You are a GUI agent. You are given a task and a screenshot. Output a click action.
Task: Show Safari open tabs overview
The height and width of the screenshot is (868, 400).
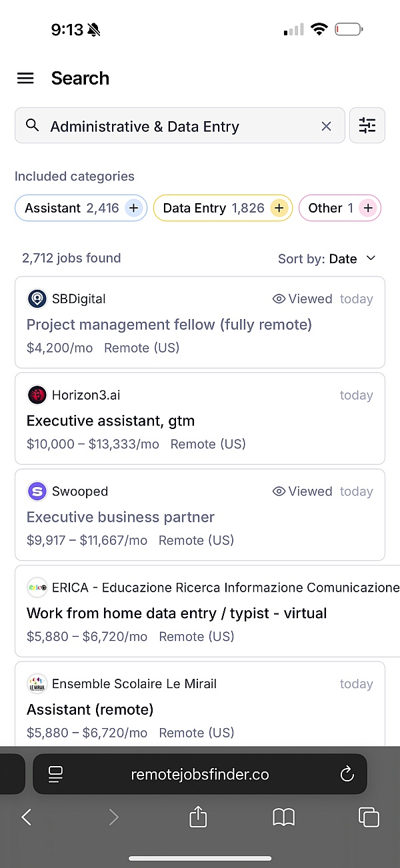369,817
